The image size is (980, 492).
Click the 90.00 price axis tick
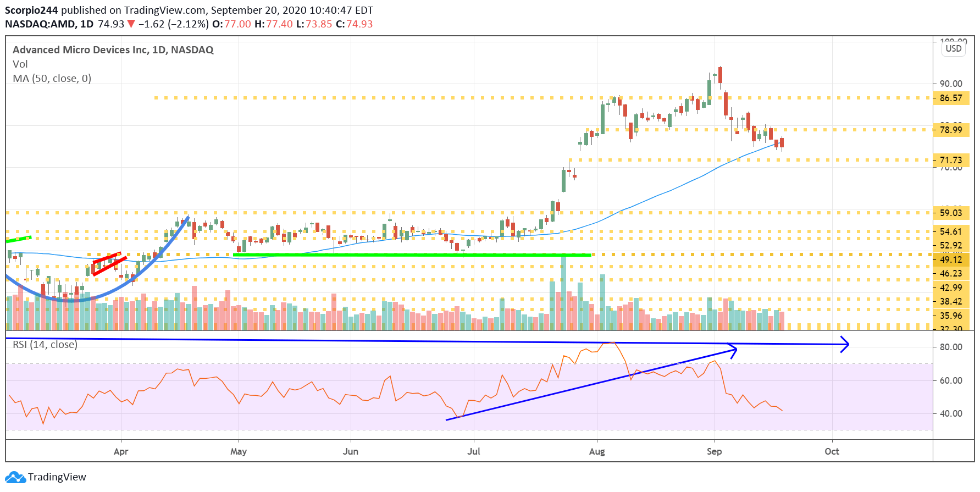coord(951,84)
